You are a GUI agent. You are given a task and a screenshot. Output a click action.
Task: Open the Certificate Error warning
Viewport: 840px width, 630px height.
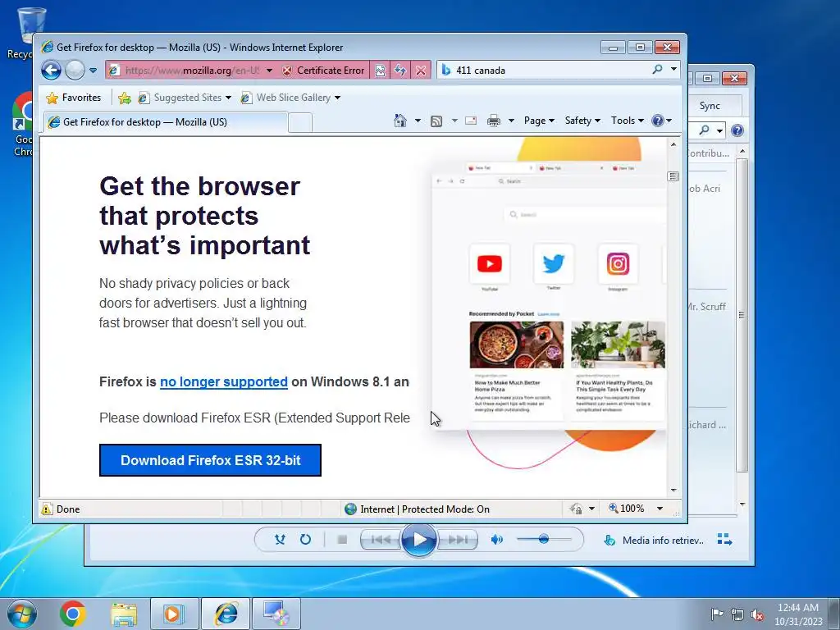coord(323,71)
